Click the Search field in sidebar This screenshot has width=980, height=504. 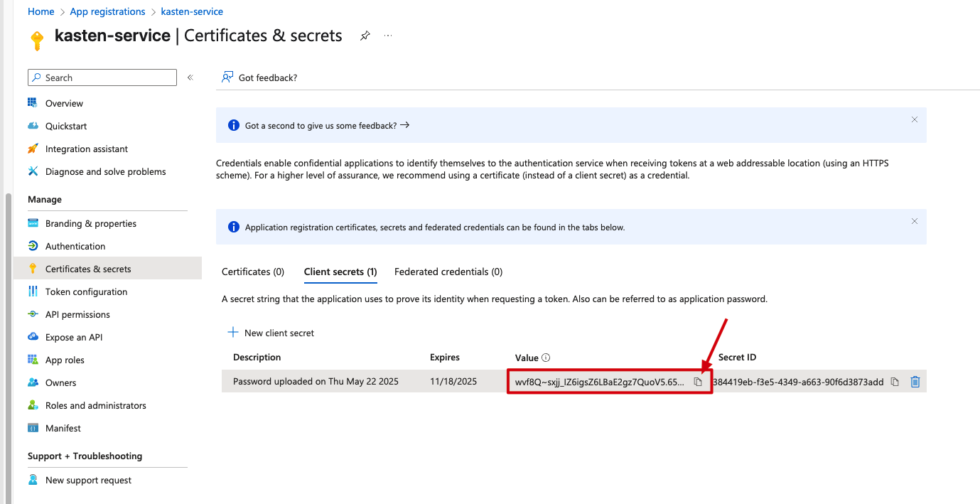pyautogui.click(x=102, y=77)
